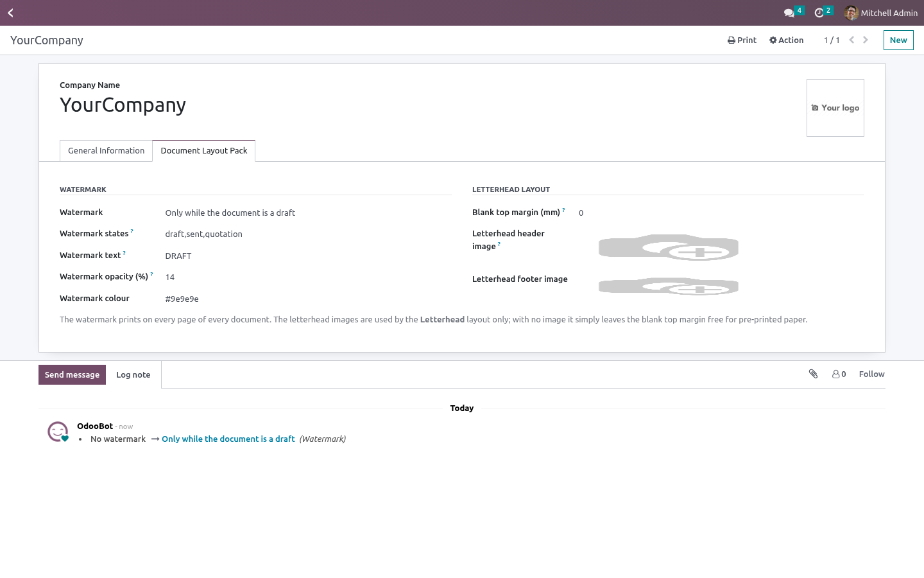Click the New button
Image resolution: width=924 pixels, height=578 pixels.
(x=898, y=40)
